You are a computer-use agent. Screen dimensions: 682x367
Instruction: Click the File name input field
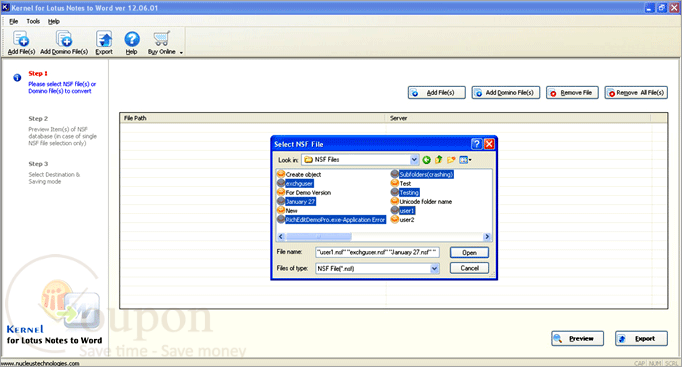coord(377,252)
